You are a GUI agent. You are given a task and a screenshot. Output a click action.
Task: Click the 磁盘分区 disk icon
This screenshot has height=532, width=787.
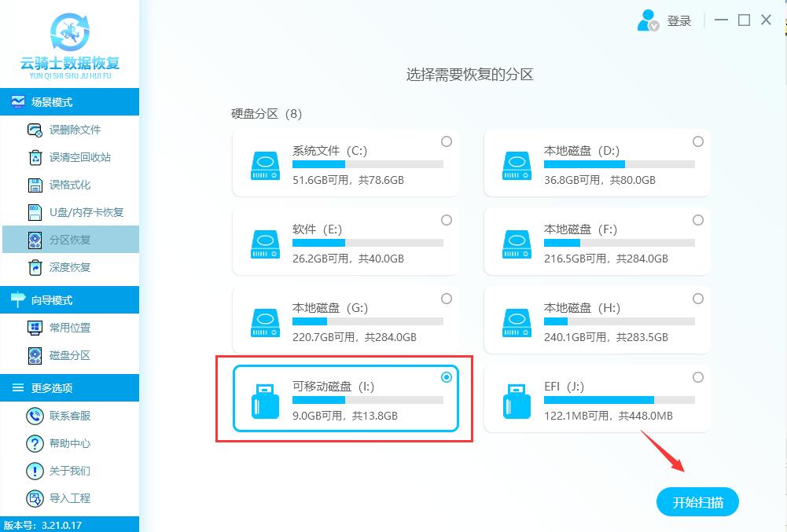35,355
